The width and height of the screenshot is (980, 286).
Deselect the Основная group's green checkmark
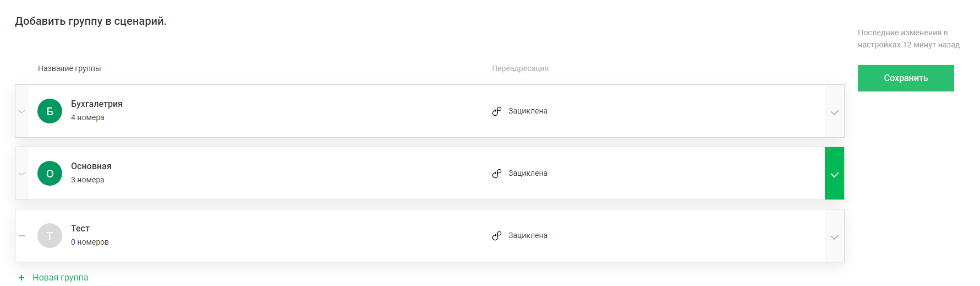(x=834, y=174)
